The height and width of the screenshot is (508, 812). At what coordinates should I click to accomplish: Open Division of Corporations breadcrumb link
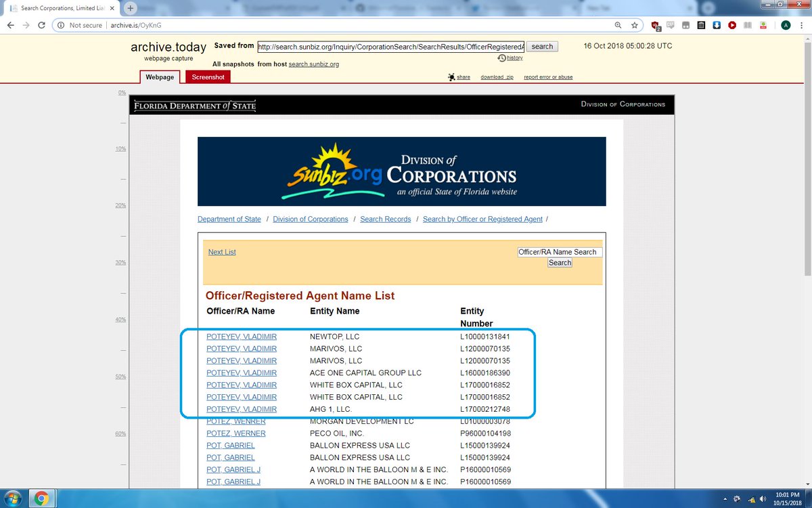tap(311, 219)
